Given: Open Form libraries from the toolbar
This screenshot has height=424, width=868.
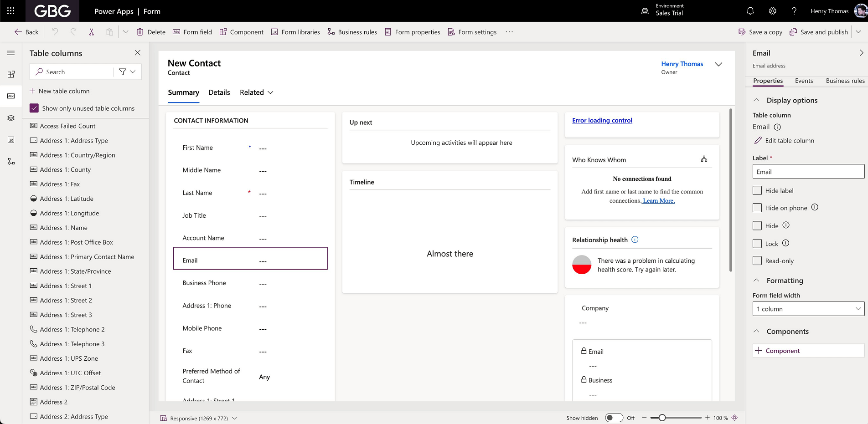Looking at the screenshot, I should click(x=295, y=32).
